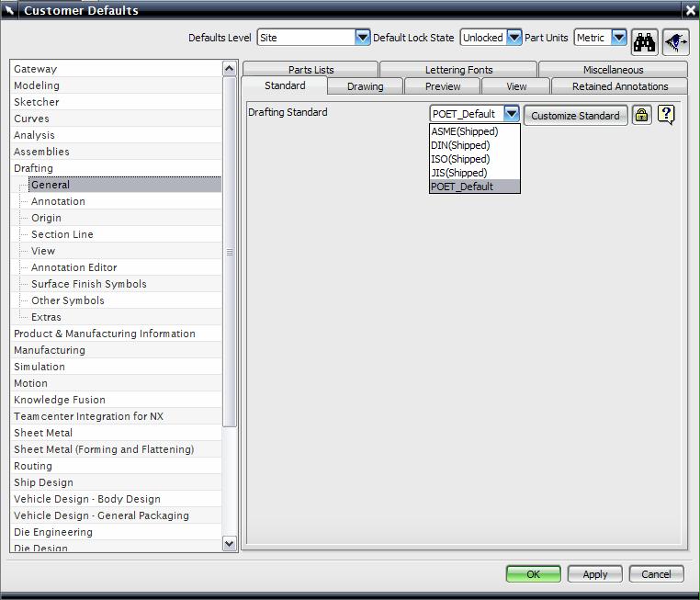Open the Part Units dropdown
This screenshot has height=600, width=700.
point(619,38)
